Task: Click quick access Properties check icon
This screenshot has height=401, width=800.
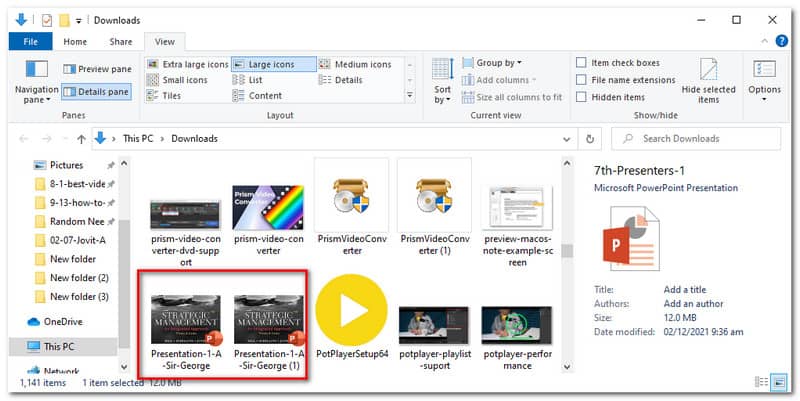Action: pyautogui.click(x=47, y=20)
